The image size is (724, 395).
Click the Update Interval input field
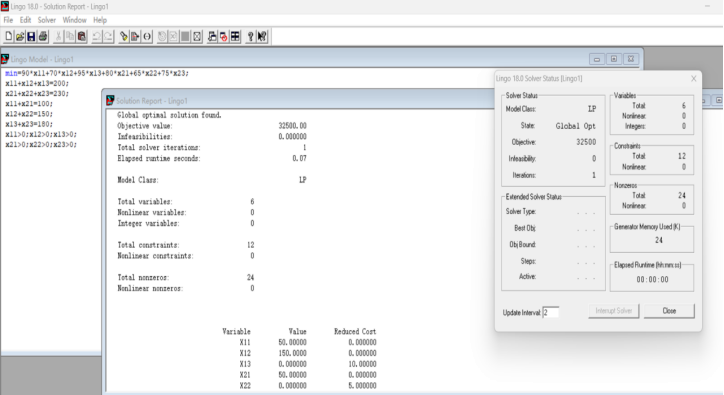click(x=550, y=312)
